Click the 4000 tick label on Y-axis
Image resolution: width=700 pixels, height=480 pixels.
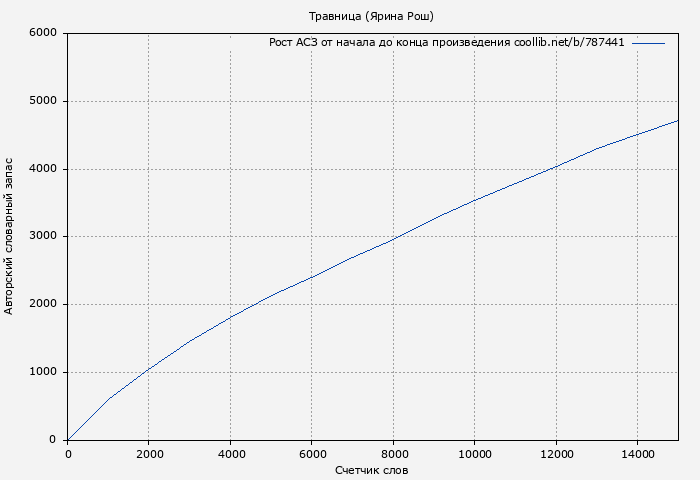coord(43,169)
